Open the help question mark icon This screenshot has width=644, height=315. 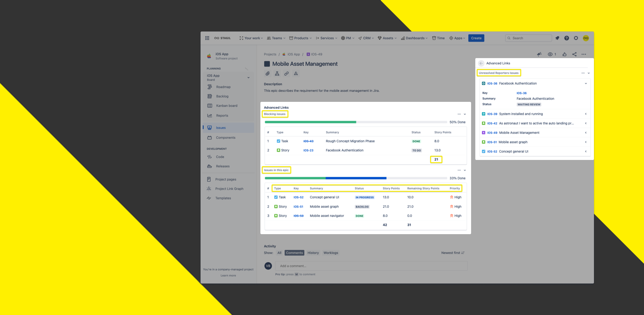click(566, 38)
